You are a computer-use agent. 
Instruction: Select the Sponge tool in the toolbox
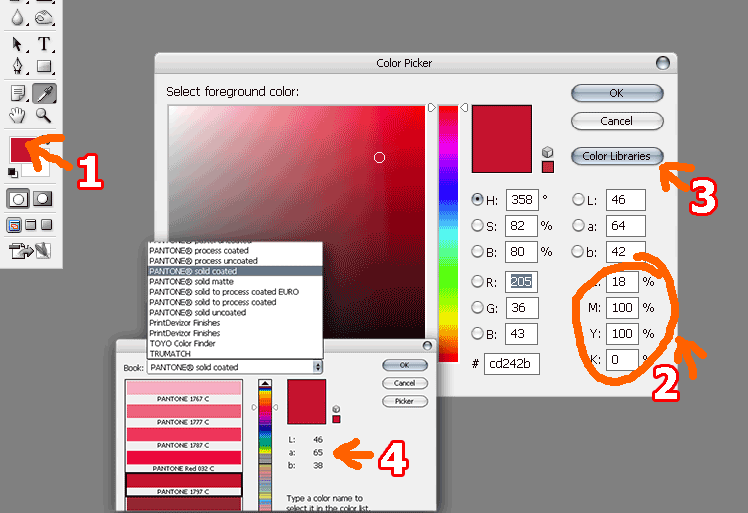point(44,18)
